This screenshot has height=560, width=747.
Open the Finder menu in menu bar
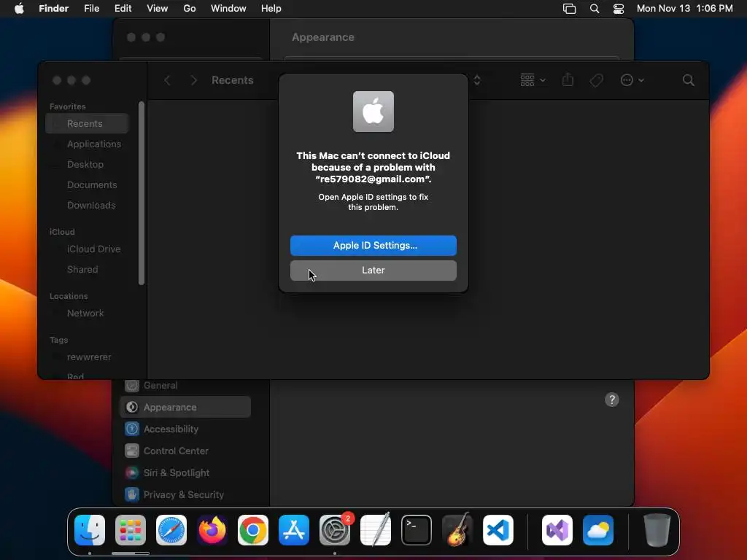[53, 9]
